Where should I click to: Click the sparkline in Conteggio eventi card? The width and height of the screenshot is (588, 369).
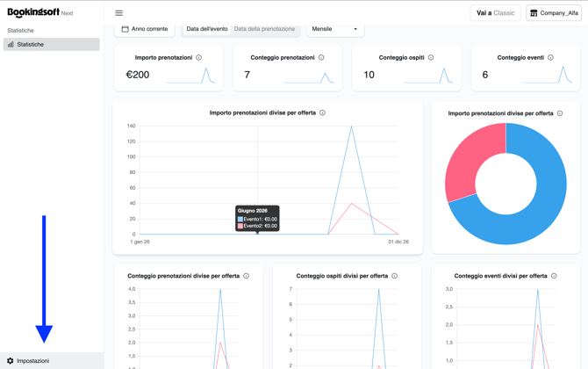tap(548, 75)
